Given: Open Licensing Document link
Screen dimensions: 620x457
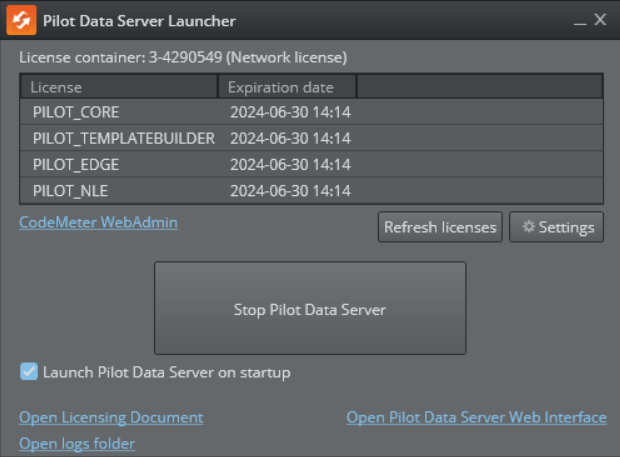Looking at the screenshot, I should pyautogui.click(x=111, y=417).
